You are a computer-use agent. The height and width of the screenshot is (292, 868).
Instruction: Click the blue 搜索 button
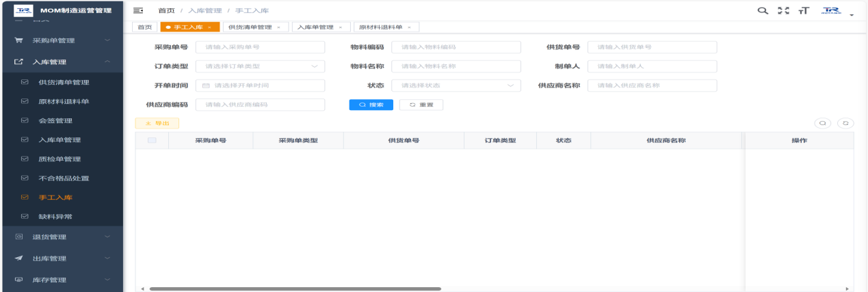tap(371, 105)
